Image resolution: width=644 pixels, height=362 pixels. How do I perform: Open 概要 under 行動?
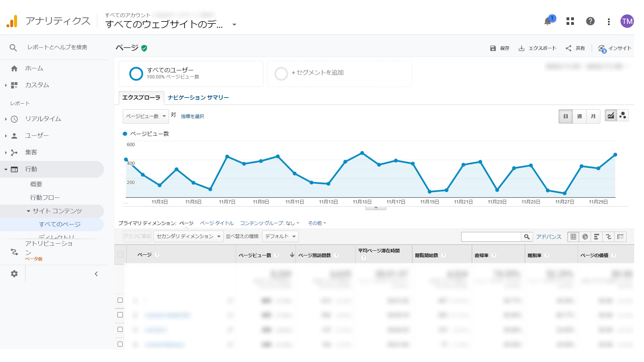[x=36, y=184]
